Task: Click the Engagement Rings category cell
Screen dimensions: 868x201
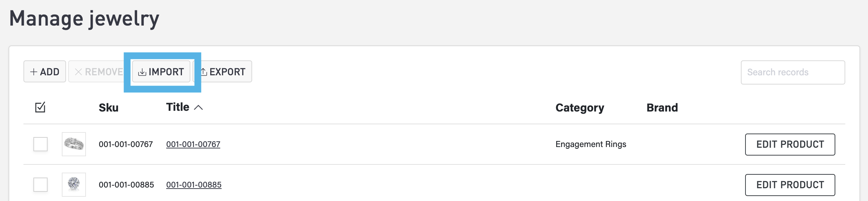Action: point(591,144)
